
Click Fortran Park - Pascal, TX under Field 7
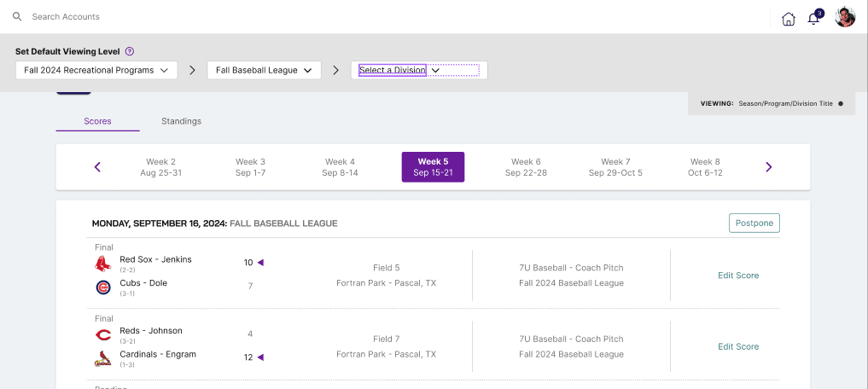pos(387,355)
